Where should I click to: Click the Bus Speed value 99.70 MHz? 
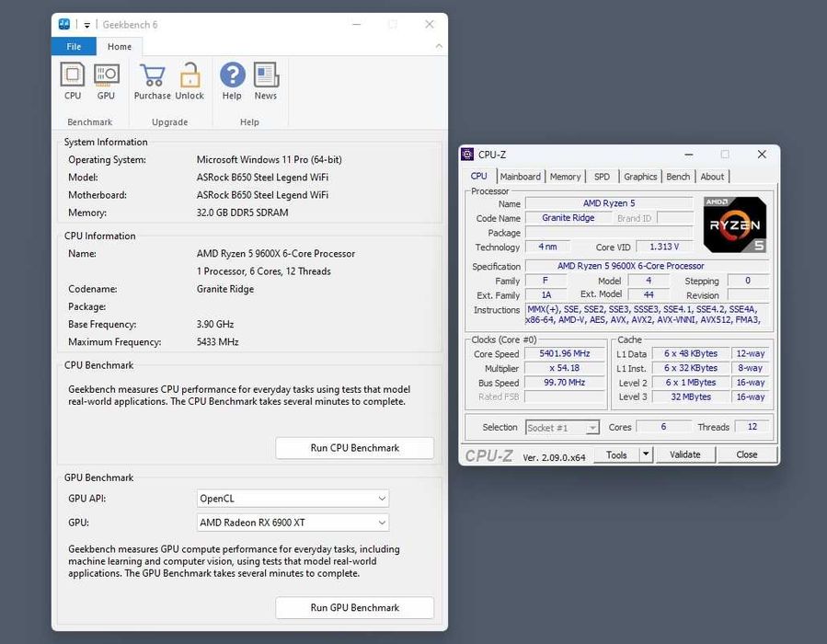(x=564, y=383)
